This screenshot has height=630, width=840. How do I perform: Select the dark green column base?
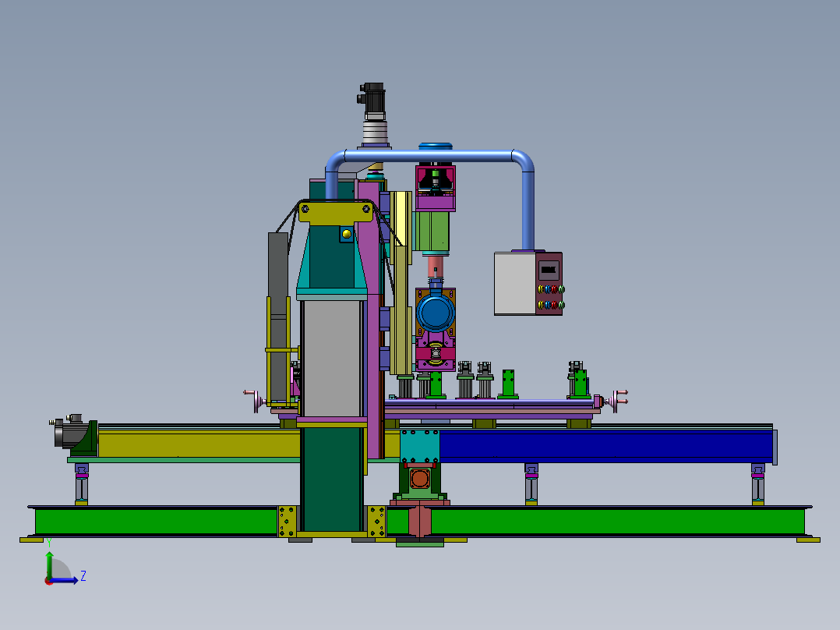tap(332, 479)
